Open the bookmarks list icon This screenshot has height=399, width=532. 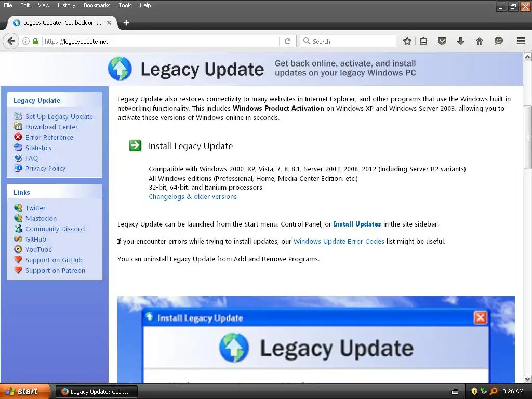423,42
